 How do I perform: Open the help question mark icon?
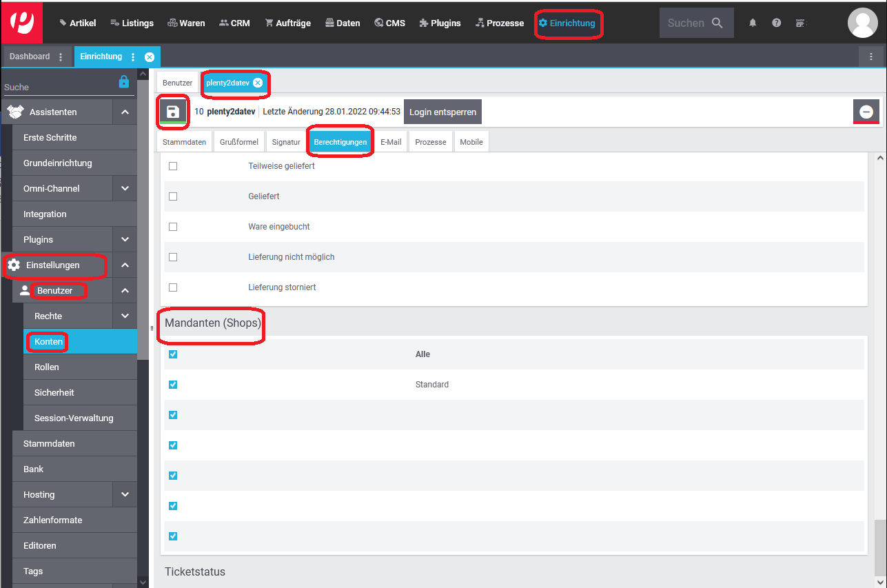tap(777, 23)
